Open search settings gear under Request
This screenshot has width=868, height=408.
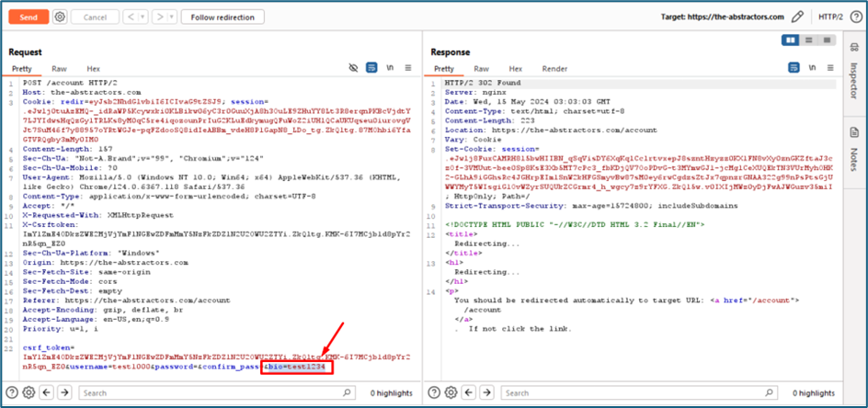[x=29, y=392]
